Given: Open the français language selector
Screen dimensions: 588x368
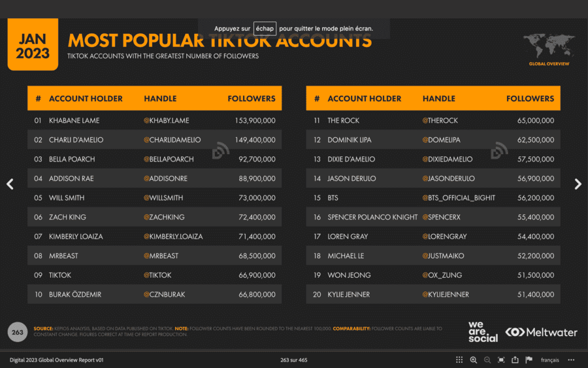Looking at the screenshot, I should [549, 360].
